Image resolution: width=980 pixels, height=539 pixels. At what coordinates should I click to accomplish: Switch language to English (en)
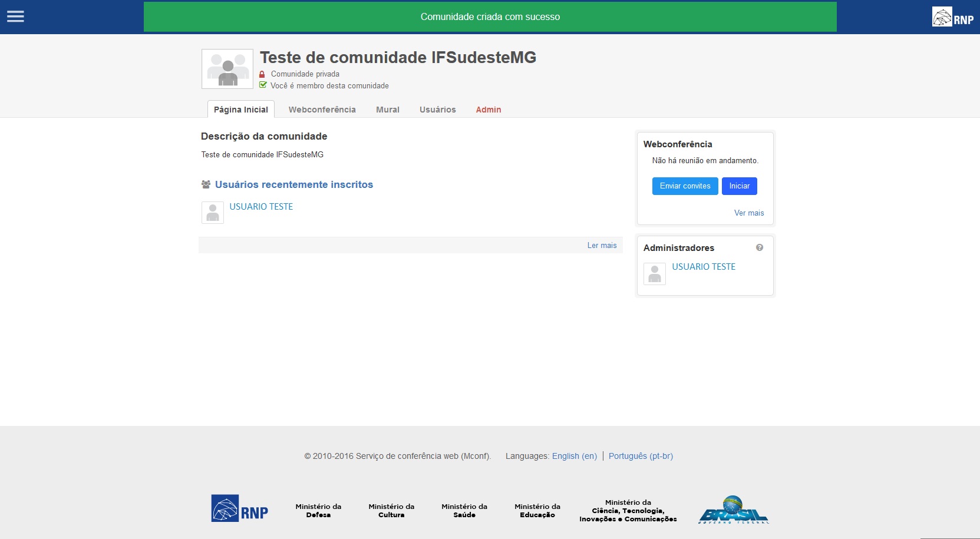pyautogui.click(x=574, y=456)
